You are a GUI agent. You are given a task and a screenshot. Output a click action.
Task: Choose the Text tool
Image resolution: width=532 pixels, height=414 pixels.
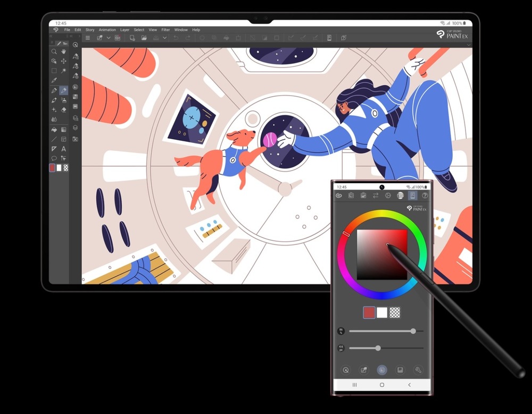click(x=64, y=149)
